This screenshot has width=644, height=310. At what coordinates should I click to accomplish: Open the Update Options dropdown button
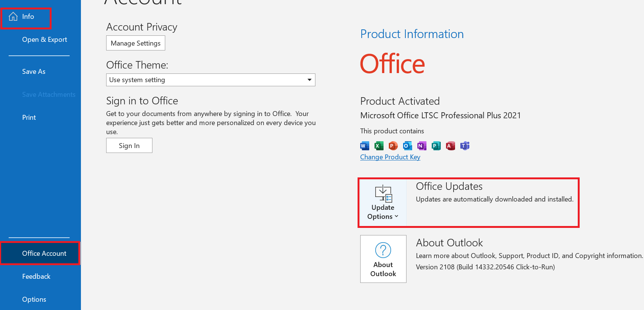(x=383, y=203)
